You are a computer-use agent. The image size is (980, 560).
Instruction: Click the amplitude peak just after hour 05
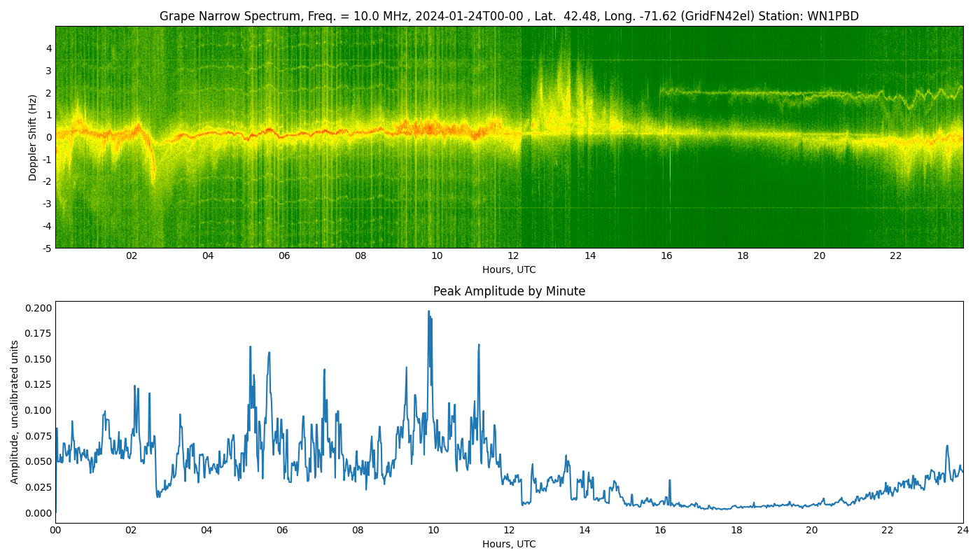(250, 346)
